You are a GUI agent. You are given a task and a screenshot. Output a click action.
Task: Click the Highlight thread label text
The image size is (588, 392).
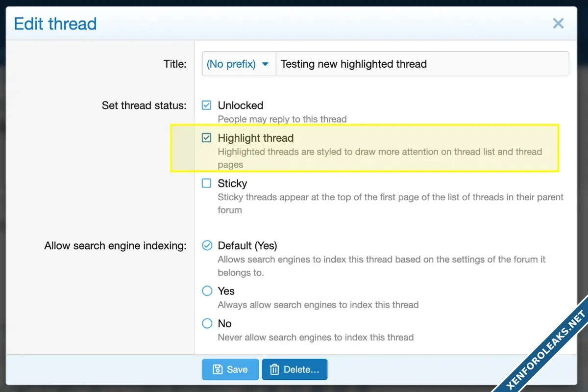pyautogui.click(x=255, y=138)
